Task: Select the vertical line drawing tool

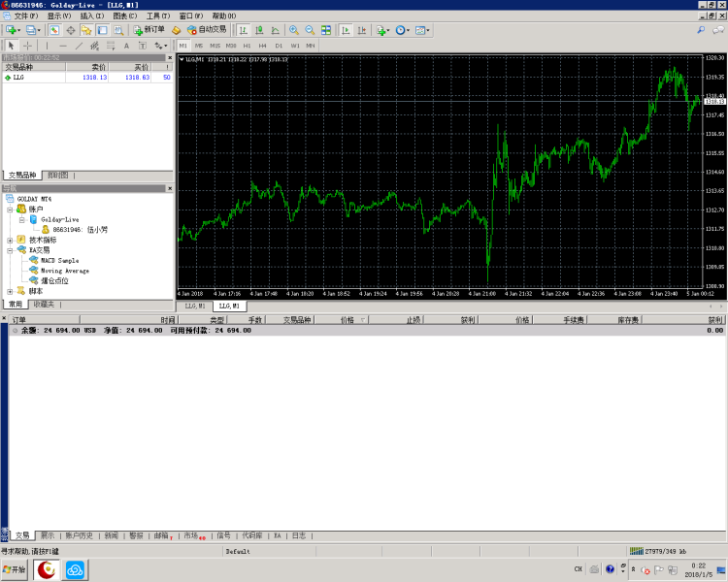Action: [x=47, y=46]
